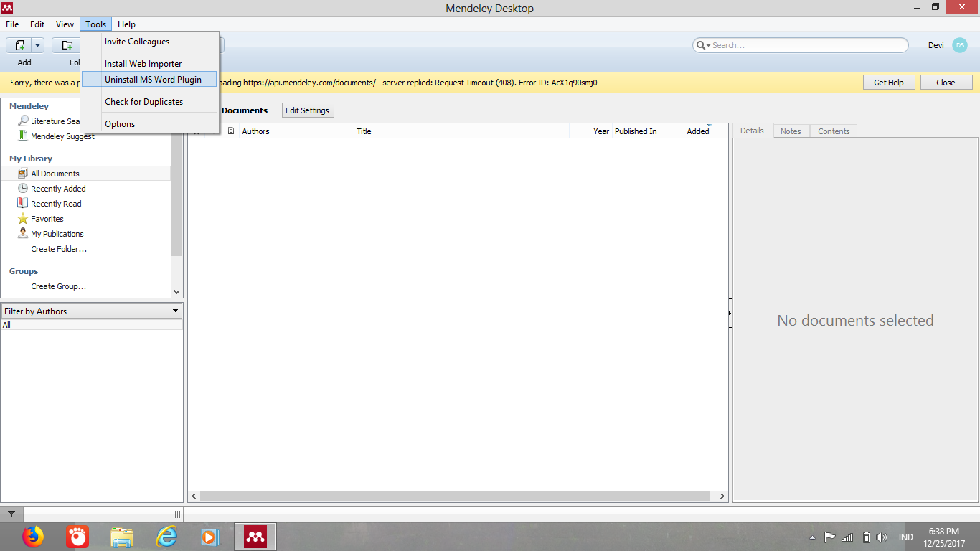This screenshot has height=551, width=980.
Task: Click the volume speaker tray icon
Action: 882,537
